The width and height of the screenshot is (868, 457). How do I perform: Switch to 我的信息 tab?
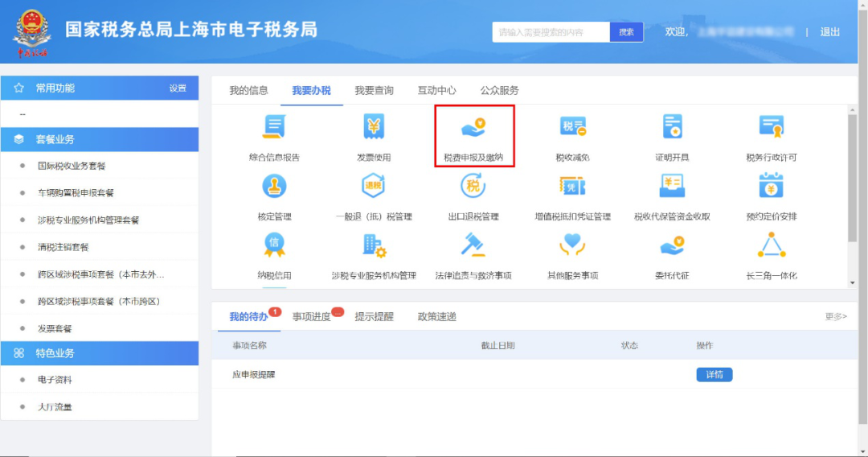click(248, 90)
